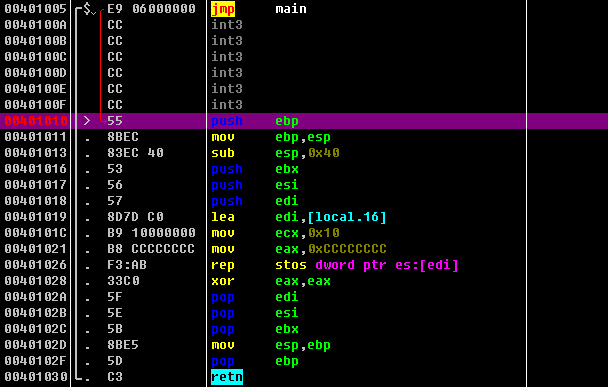Image resolution: width=608 pixels, height=387 pixels.
Task: Select address 00401005 in the address column
Action: 36,9
